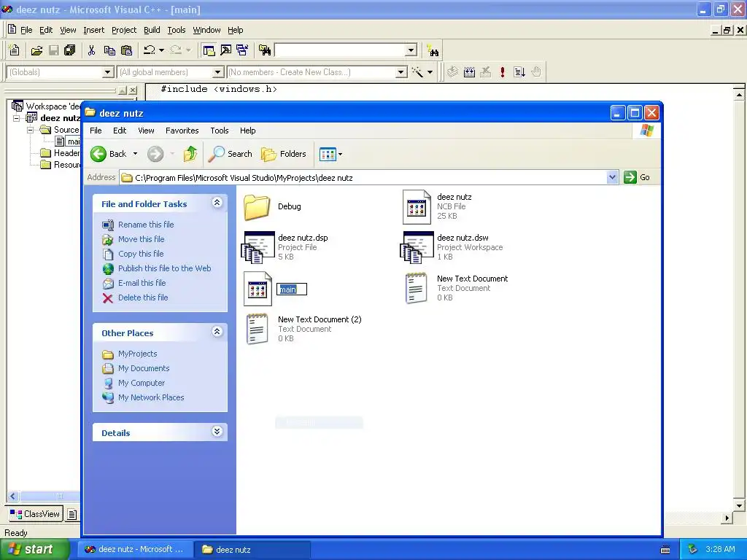The image size is (747, 560).
Task: Switch to the ClassView tab
Action: click(x=36, y=514)
